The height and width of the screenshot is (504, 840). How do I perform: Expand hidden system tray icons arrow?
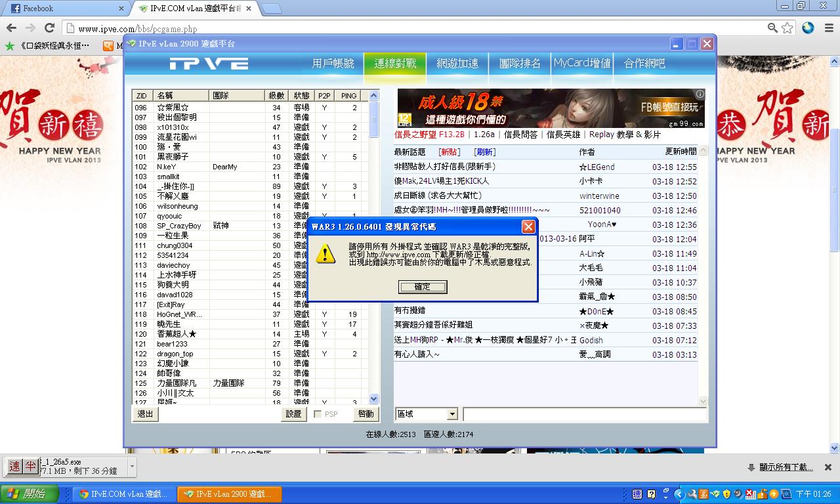[680, 494]
